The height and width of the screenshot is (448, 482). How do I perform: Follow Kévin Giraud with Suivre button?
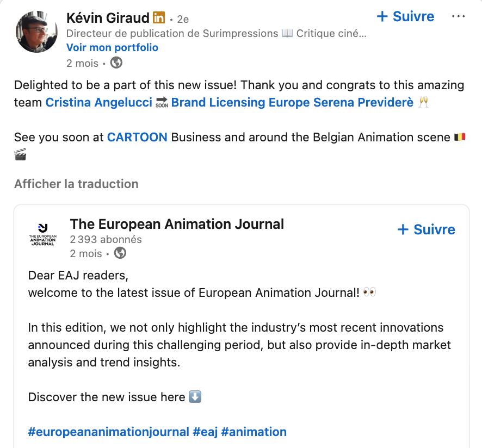click(405, 16)
